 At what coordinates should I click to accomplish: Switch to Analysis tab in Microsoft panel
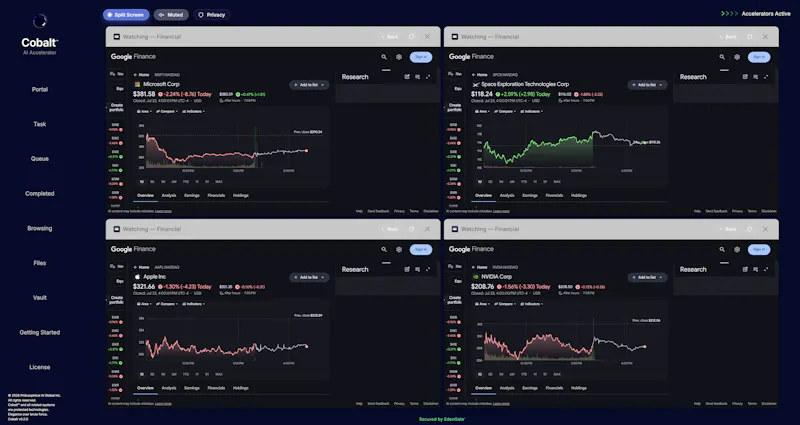(169, 195)
